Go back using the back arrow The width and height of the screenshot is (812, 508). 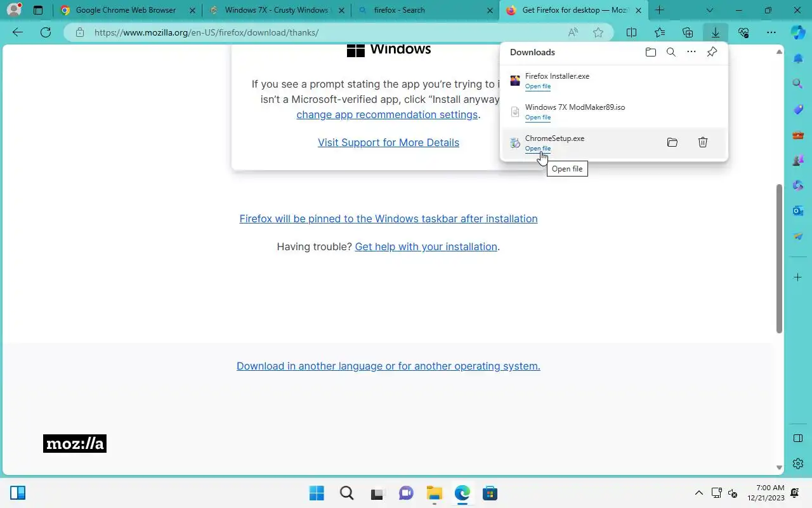18,32
